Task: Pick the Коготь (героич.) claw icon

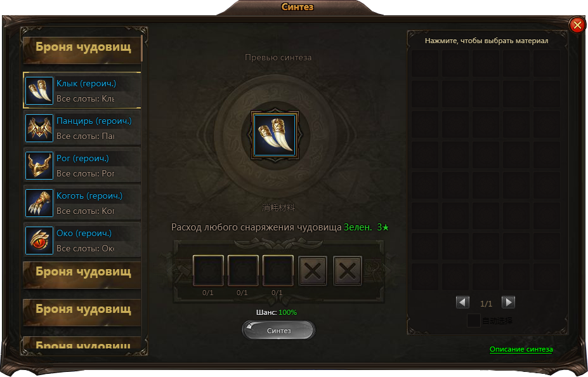Action: pos(39,203)
